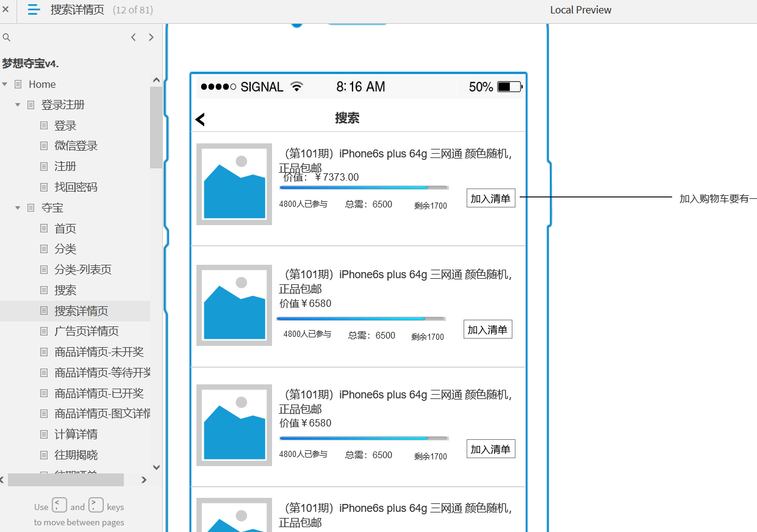Open the 搜索 page in sitemap

[65, 290]
